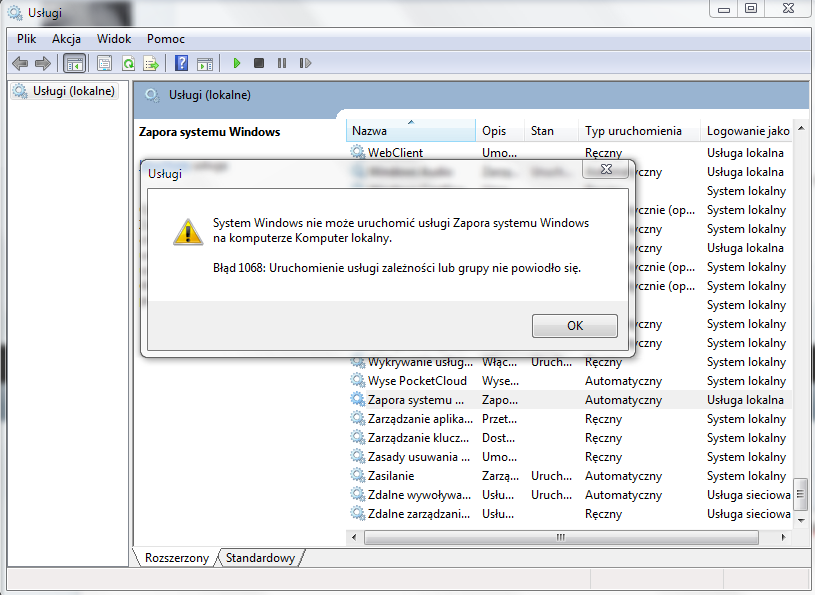
Task: Sort by the Stan column header
Action: tap(551, 131)
